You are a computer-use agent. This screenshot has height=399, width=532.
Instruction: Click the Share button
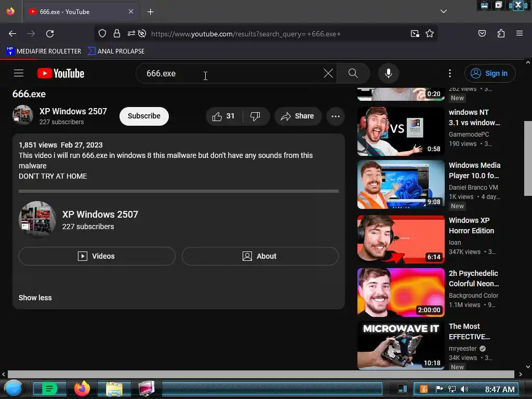pos(298,116)
